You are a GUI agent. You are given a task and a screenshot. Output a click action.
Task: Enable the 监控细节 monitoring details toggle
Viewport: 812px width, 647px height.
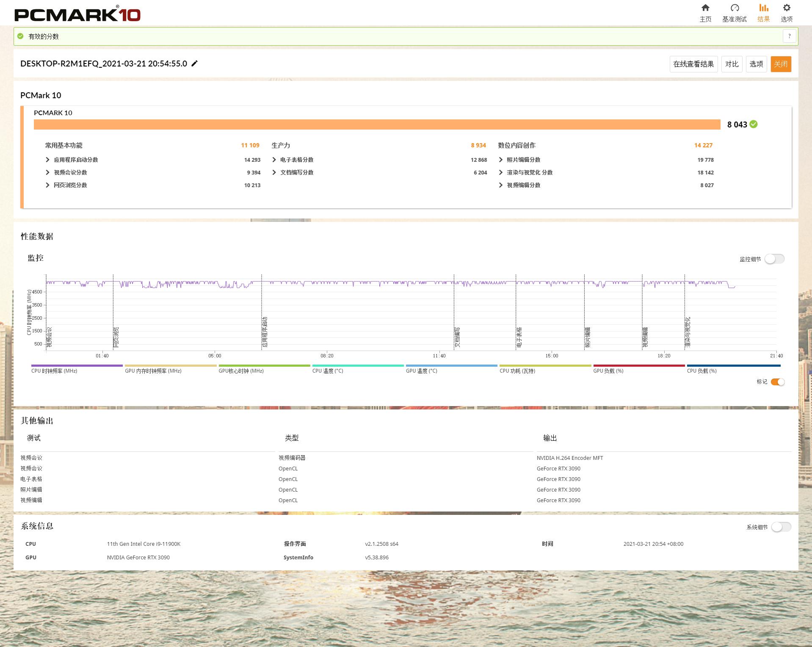(774, 259)
